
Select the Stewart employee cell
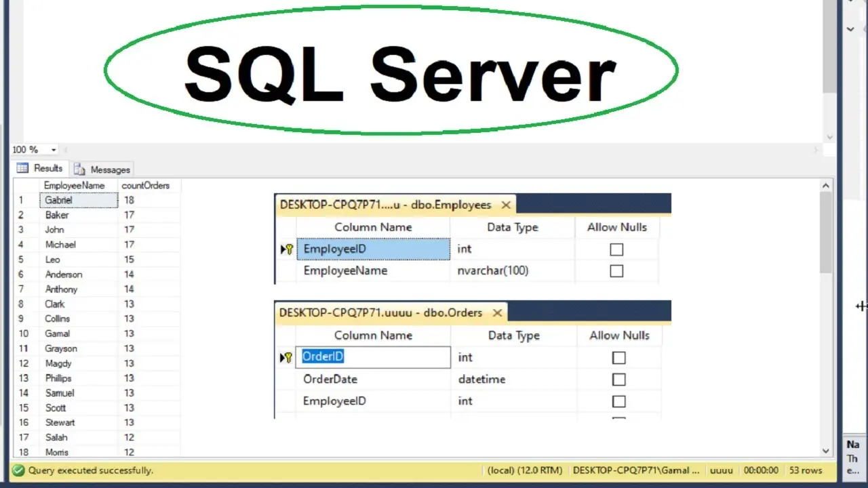(79, 422)
